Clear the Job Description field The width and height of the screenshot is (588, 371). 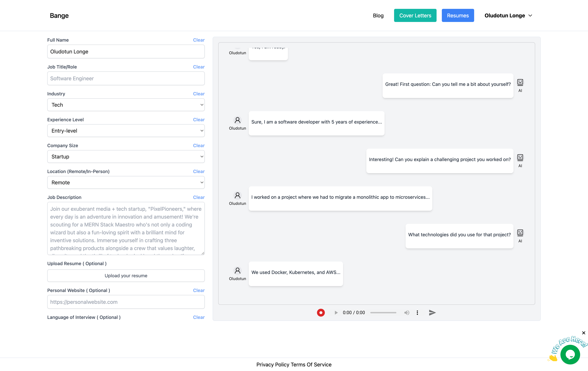199,197
